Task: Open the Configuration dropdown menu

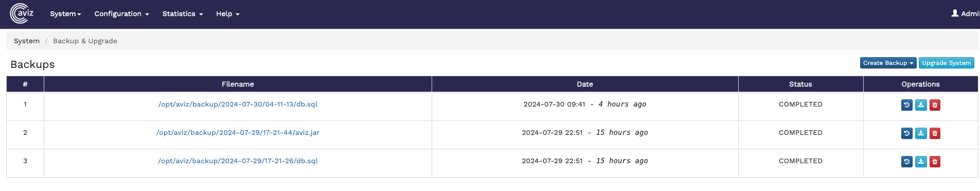Action: pyautogui.click(x=121, y=14)
